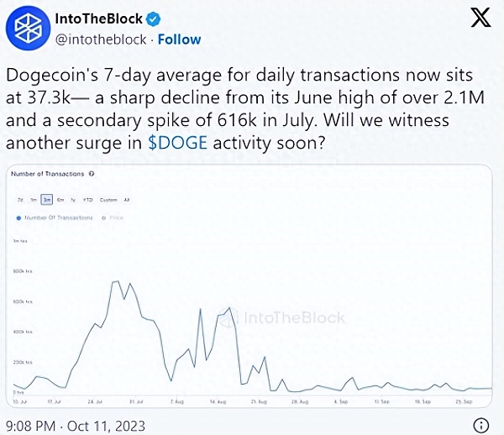Follow the IntoTheBlock account
The width and height of the screenshot is (504, 435).
pyautogui.click(x=181, y=39)
